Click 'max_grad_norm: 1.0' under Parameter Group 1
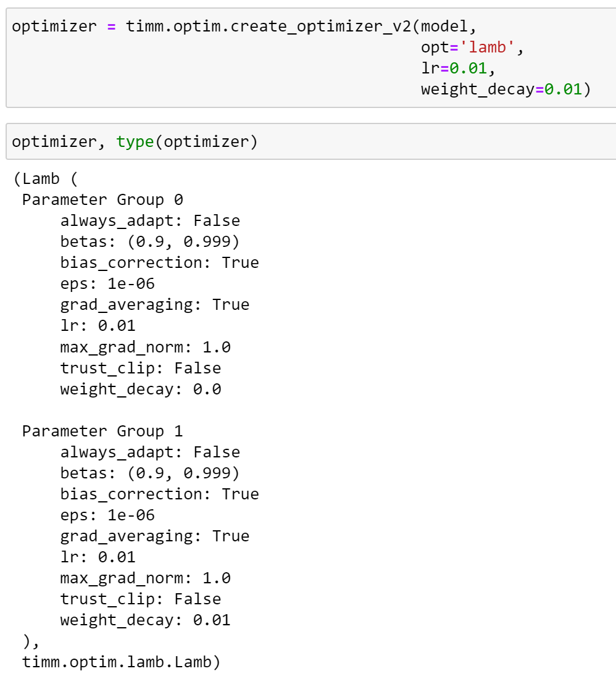 tap(145, 578)
